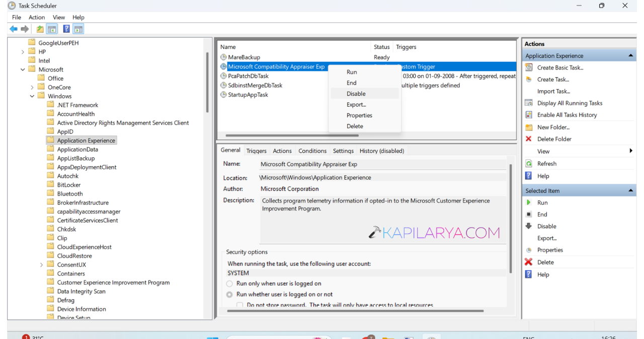
Task: Switch to the Triggers tab
Action: point(257,151)
